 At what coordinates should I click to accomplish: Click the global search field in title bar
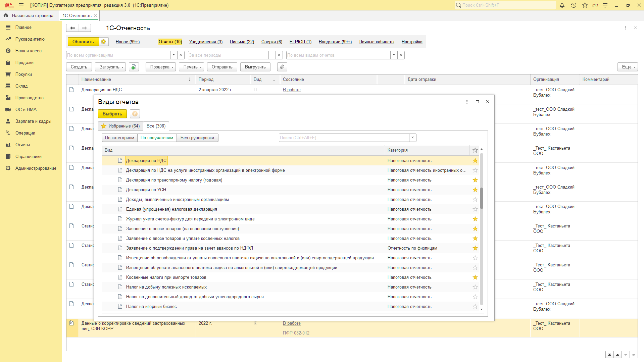point(505,5)
